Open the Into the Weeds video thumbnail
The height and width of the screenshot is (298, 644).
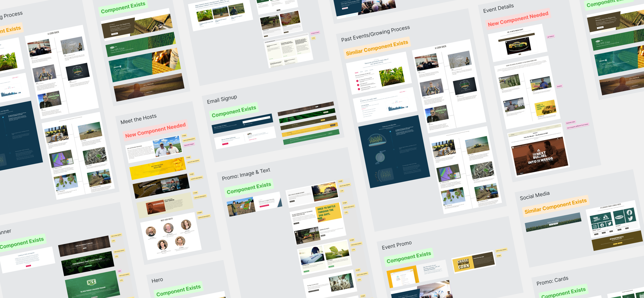point(540,156)
